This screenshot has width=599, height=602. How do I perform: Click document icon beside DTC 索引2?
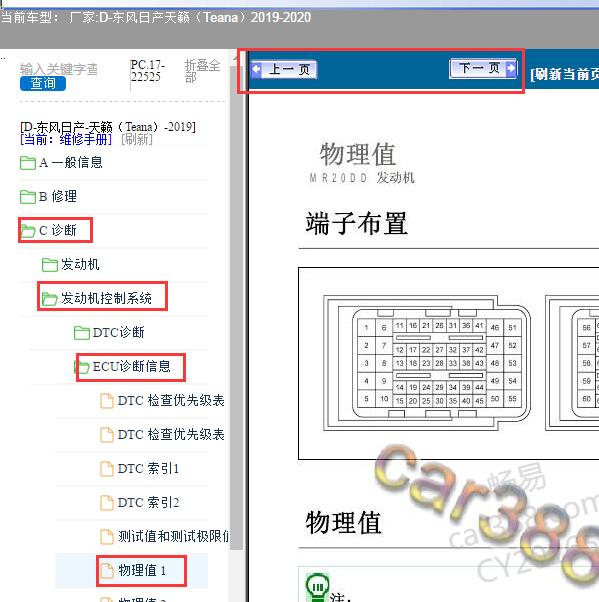[x=107, y=502]
